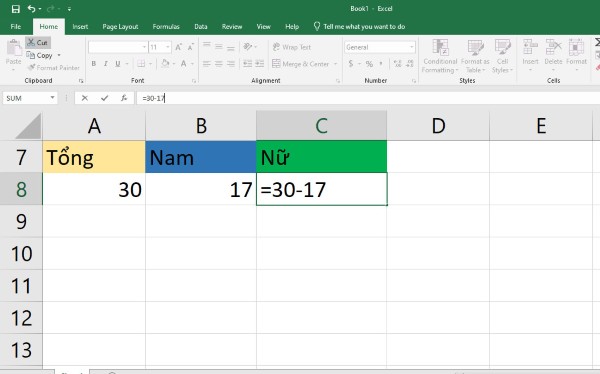Cancel the formula entry with X
Screen dimensions: 600x374
point(85,98)
